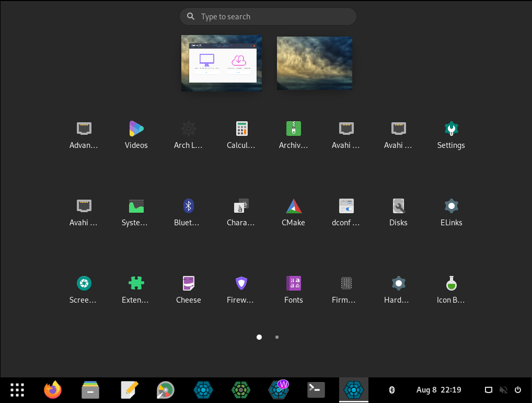Launch the Characters app
Image resolution: width=532 pixels, height=403 pixels.
click(x=241, y=212)
